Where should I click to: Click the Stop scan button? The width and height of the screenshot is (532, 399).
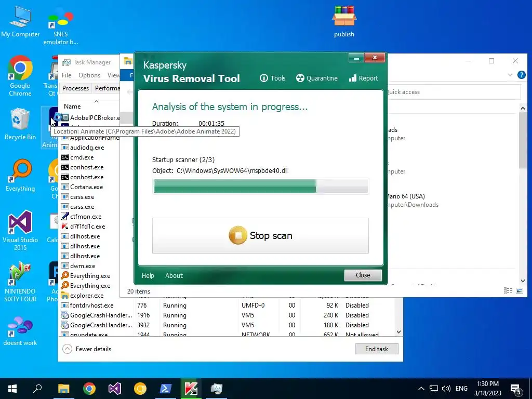tap(260, 235)
